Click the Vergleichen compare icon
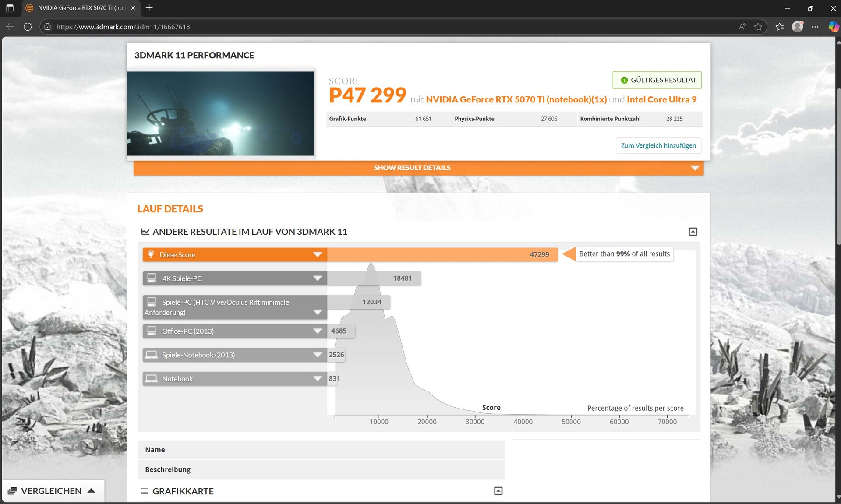This screenshot has width=841, height=504. pos(12,491)
